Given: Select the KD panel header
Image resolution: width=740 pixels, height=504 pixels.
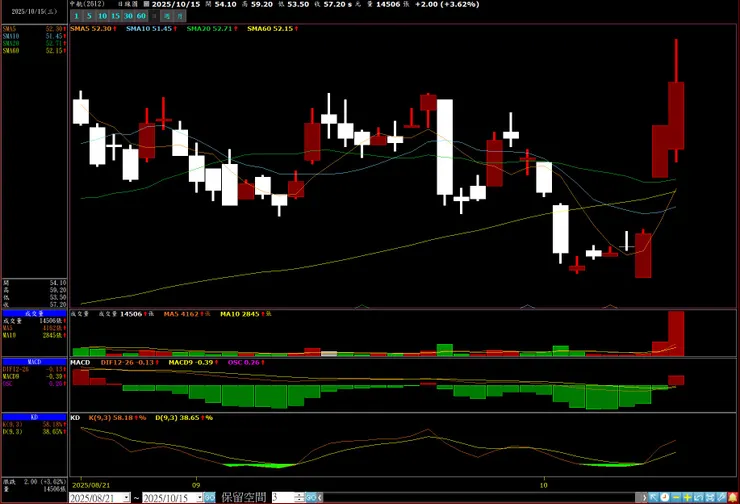Looking at the screenshot, I should (34, 417).
